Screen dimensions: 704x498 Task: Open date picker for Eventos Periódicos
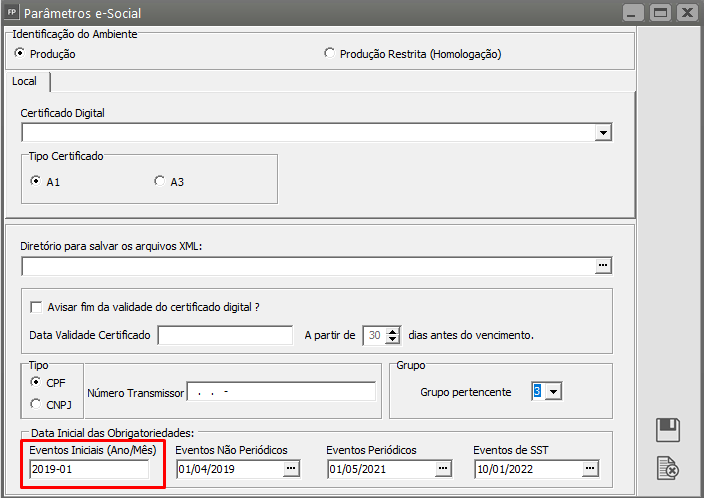(x=443, y=469)
